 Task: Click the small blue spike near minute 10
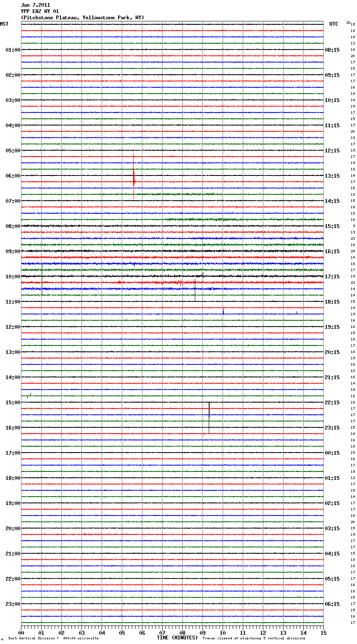223,311
